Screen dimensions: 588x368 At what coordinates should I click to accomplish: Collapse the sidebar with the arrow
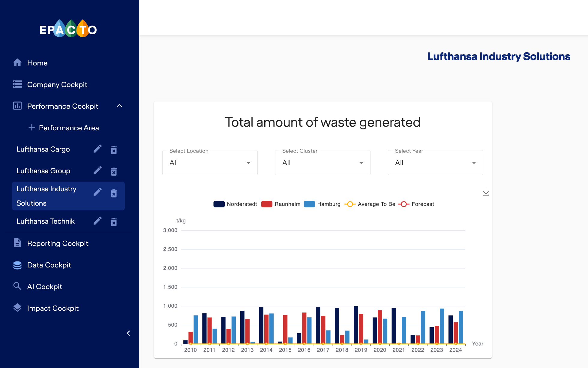coord(128,333)
